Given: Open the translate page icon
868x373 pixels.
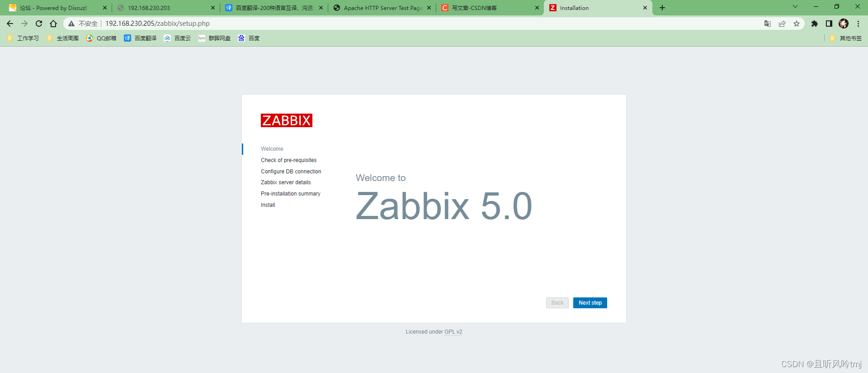Looking at the screenshot, I should pyautogui.click(x=768, y=24).
